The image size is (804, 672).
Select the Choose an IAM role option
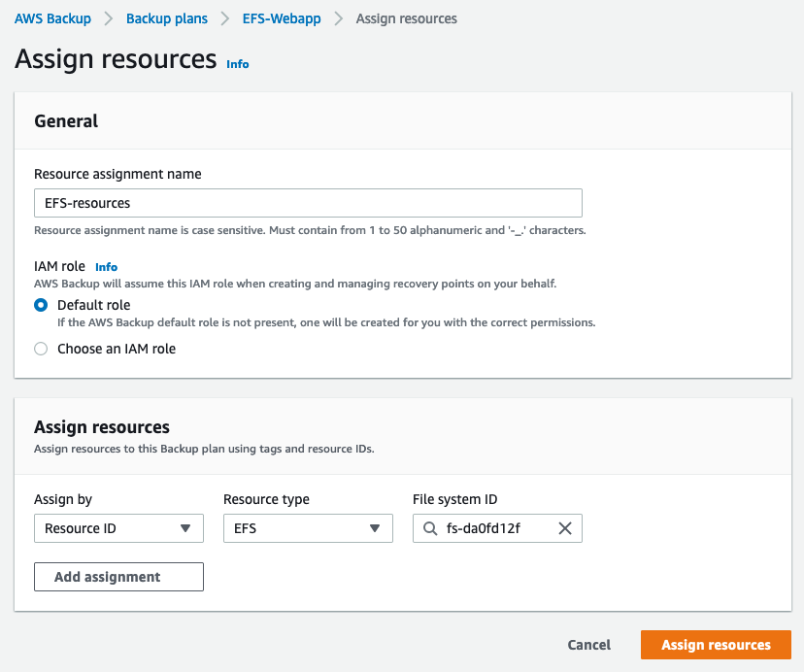click(x=41, y=349)
